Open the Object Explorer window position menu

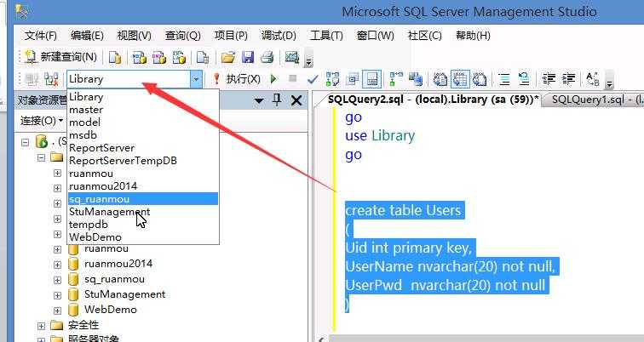[x=259, y=101]
